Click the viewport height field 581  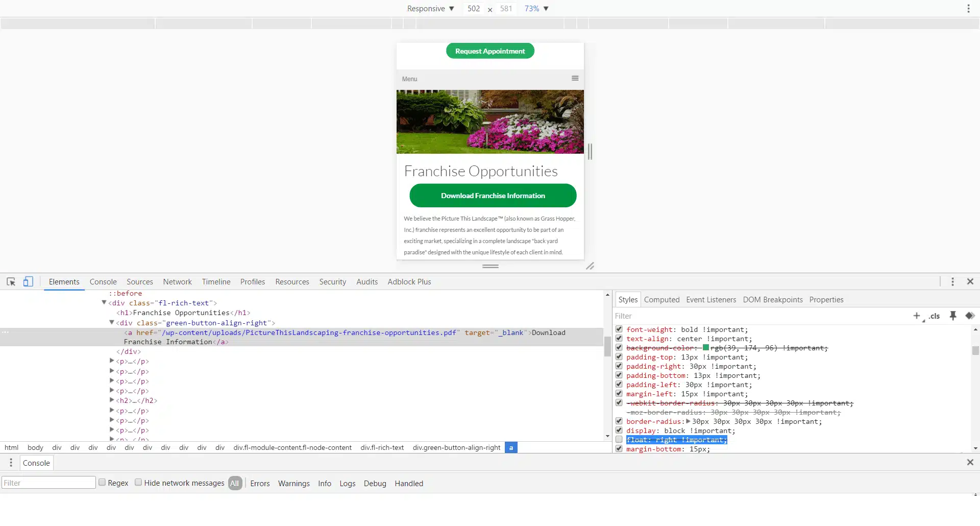pos(506,9)
